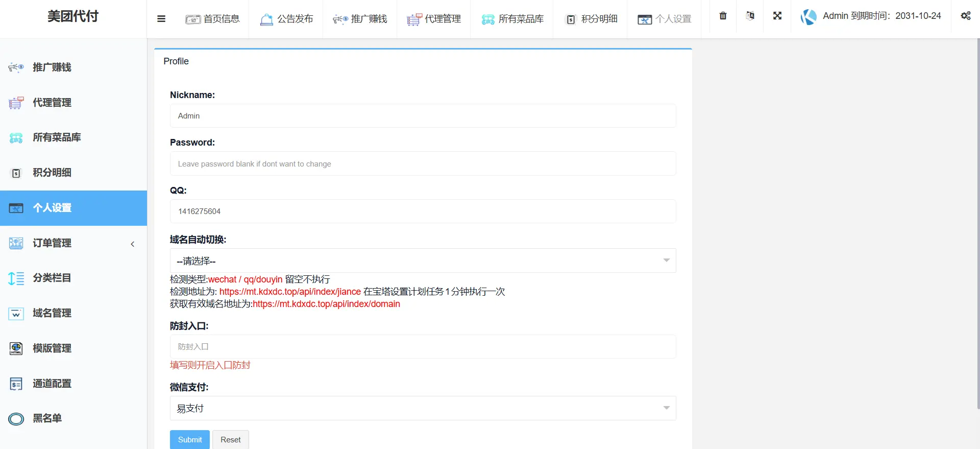
Task: Click the 个人设置 sidebar icon
Action: pyautogui.click(x=16, y=208)
